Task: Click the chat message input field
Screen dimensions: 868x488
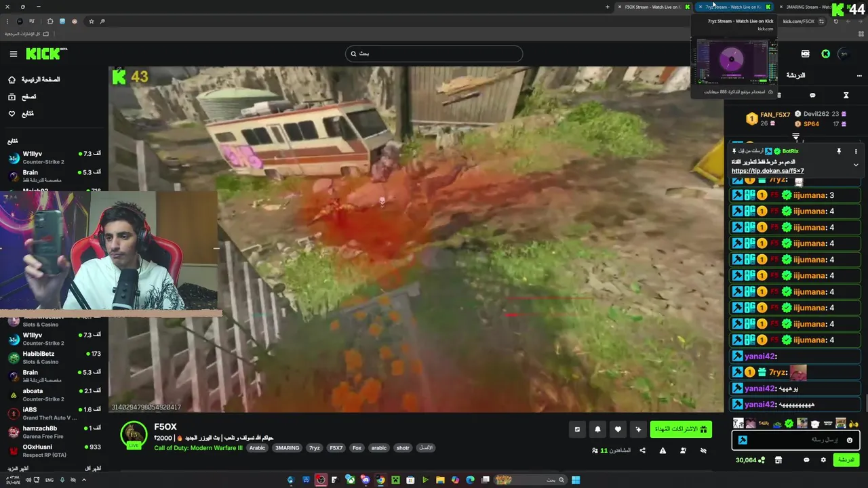Action: [x=795, y=440]
